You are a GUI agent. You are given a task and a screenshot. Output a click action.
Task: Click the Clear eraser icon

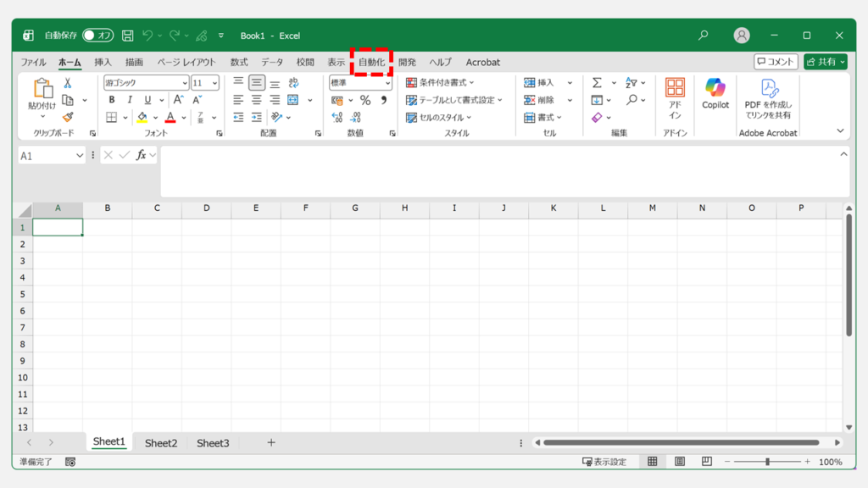(597, 117)
